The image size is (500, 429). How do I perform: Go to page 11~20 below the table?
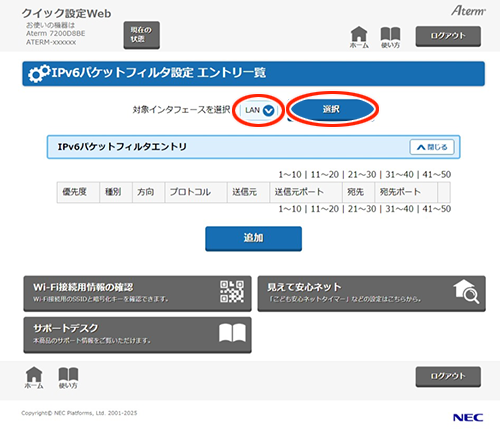pos(325,209)
